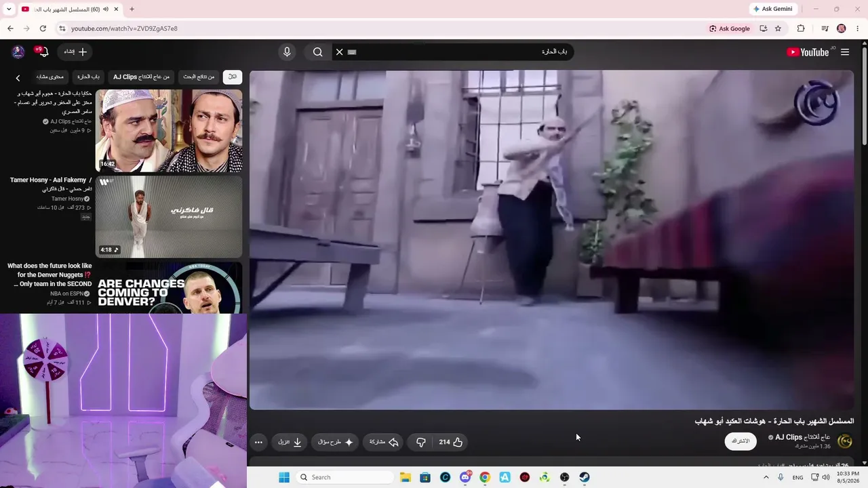
Task: Open the tab search dropdown arrow
Action: pyautogui.click(x=9, y=9)
